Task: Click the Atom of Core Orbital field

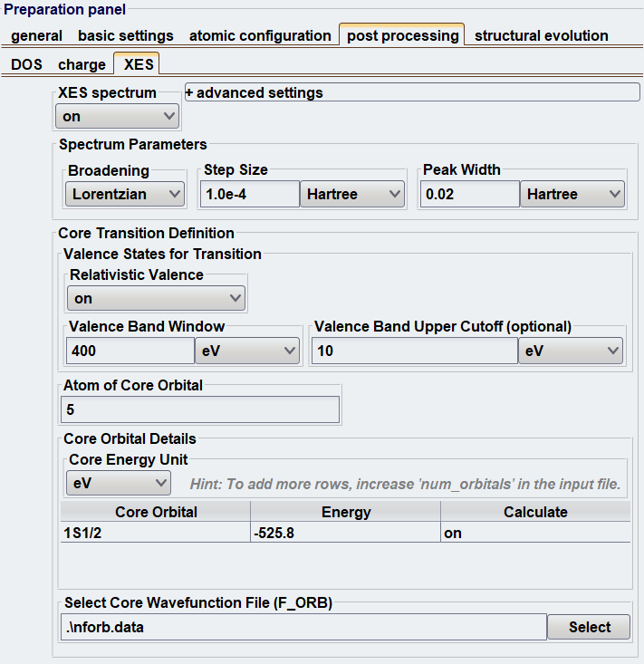Action: click(x=200, y=409)
